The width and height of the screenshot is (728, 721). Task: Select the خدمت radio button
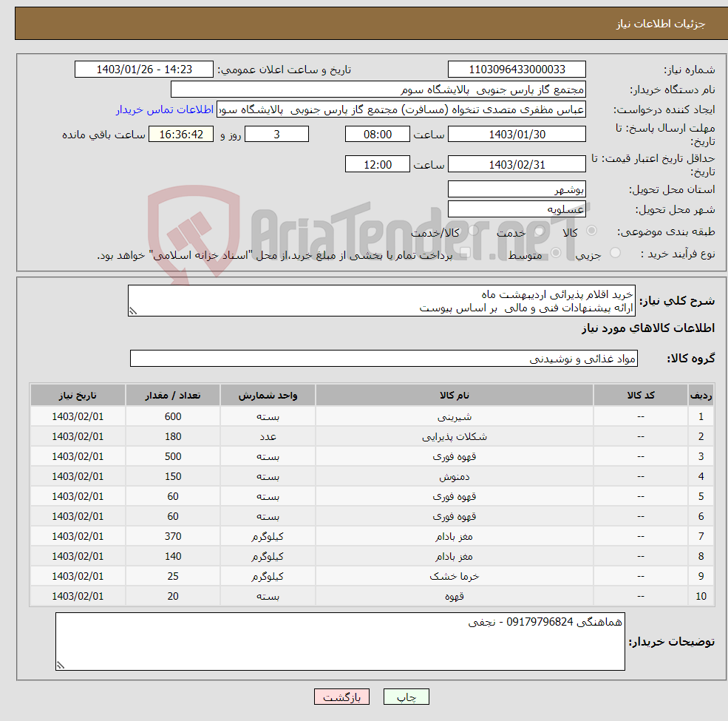pyautogui.click(x=539, y=231)
